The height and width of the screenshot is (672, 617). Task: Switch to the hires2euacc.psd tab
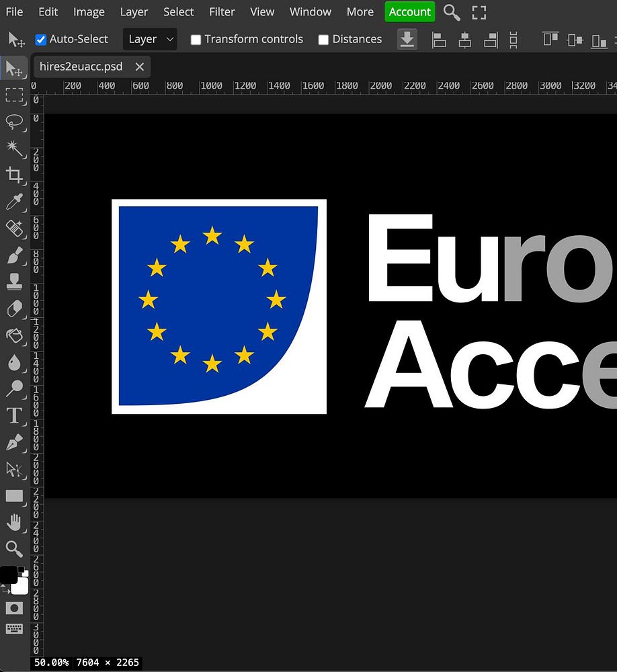81,67
